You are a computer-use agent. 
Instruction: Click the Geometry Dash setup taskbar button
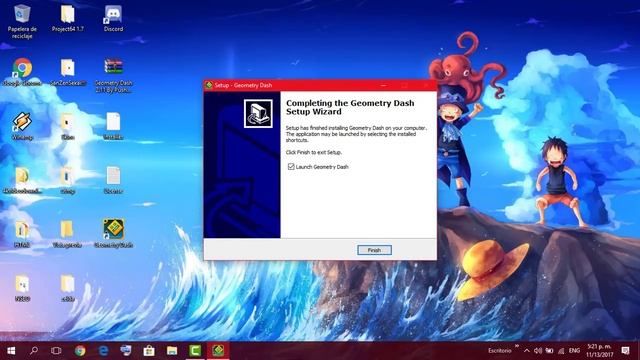[218, 351]
